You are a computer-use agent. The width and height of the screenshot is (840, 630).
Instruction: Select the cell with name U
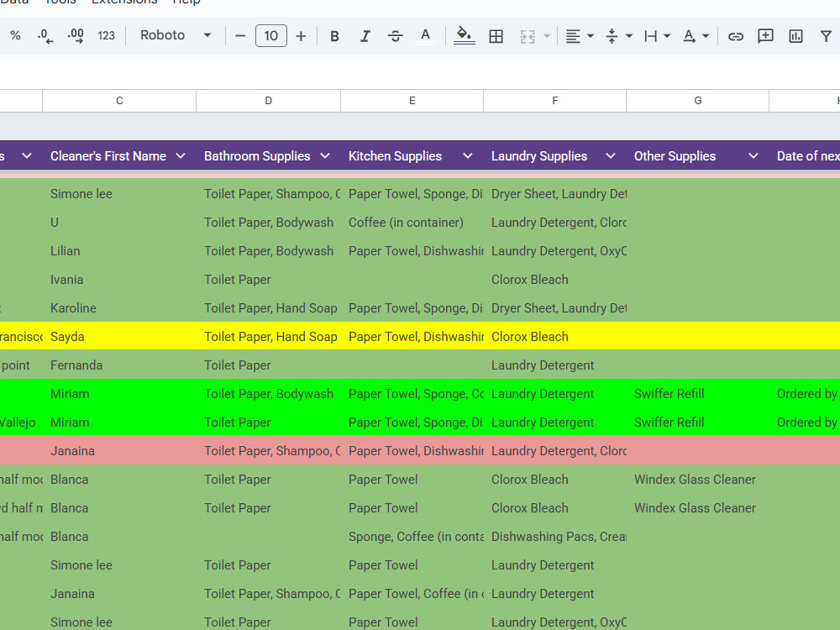coord(119,223)
